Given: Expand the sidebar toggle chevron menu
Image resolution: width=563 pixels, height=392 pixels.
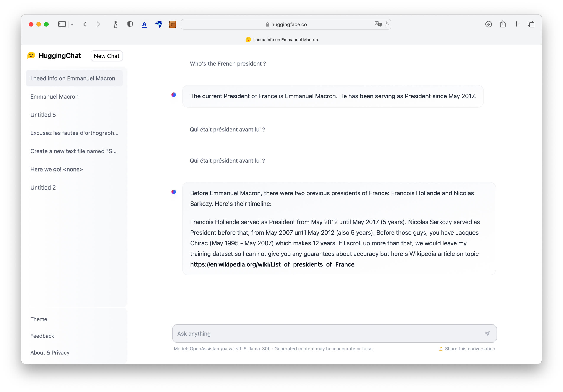Looking at the screenshot, I should [x=72, y=24].
